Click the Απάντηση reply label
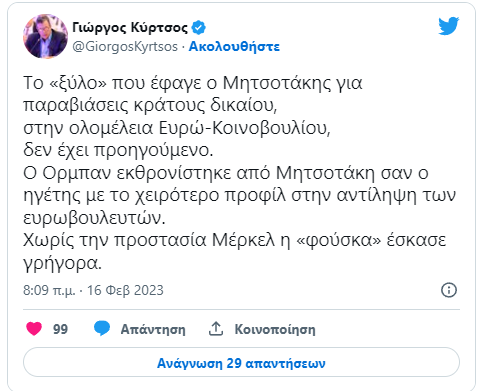The image size is (486, 391). [153, 329]
